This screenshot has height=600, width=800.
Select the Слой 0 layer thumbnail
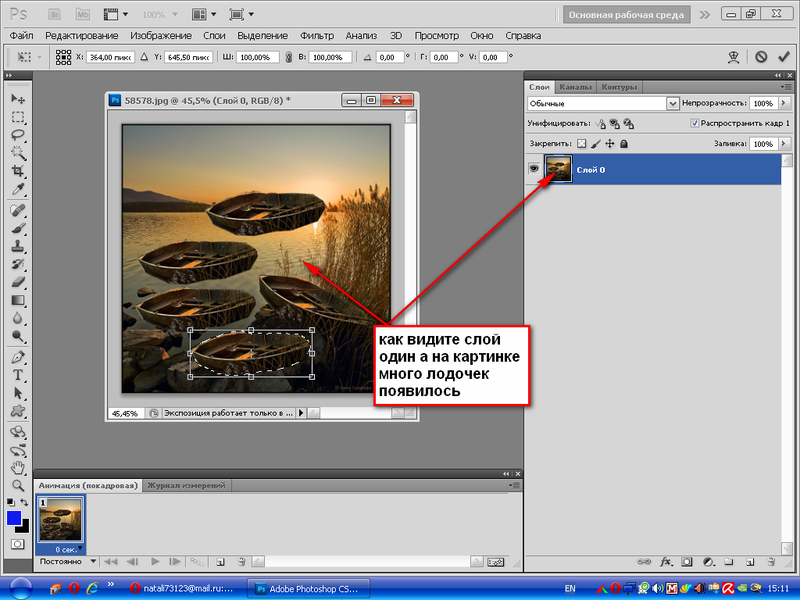(557, 169)
